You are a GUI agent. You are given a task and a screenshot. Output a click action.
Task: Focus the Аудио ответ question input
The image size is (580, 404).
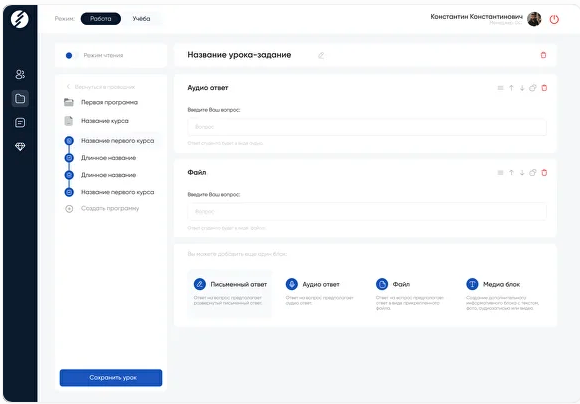point(367,127)
